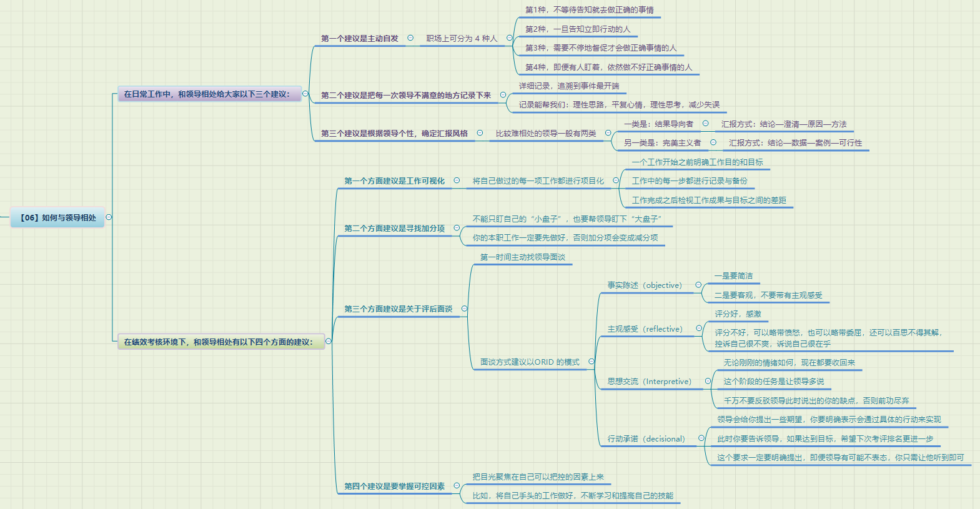980x509 pixels.
Task: Select 面谈方式建议以ORID 的模式 topic
Action: pos(530,362)
